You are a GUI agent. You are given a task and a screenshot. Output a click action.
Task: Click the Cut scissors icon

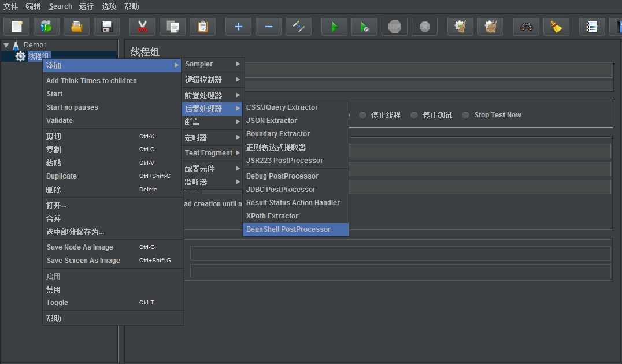coord(142,27)
